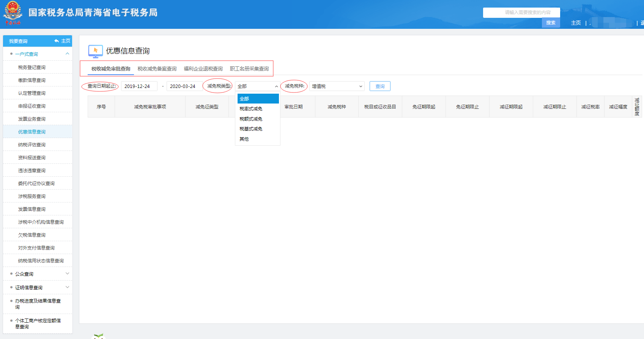
Task: Open the 减免税类型 dropdown
Action: click(x=257, y=86)
